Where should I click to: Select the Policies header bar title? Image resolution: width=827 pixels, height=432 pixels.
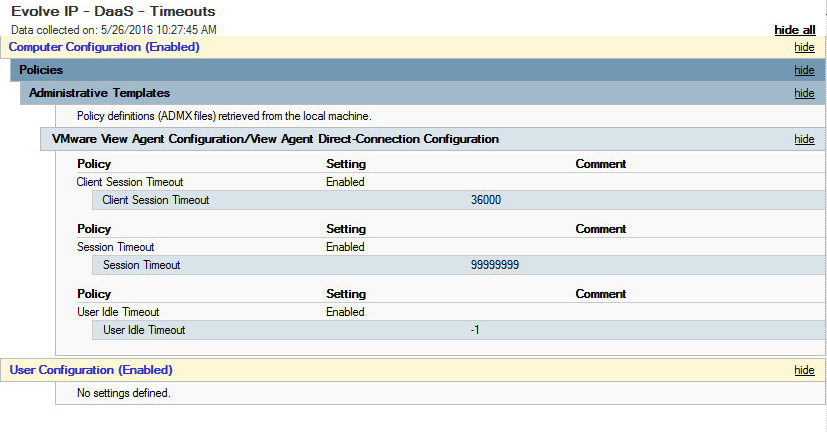(x=41, y=70)
